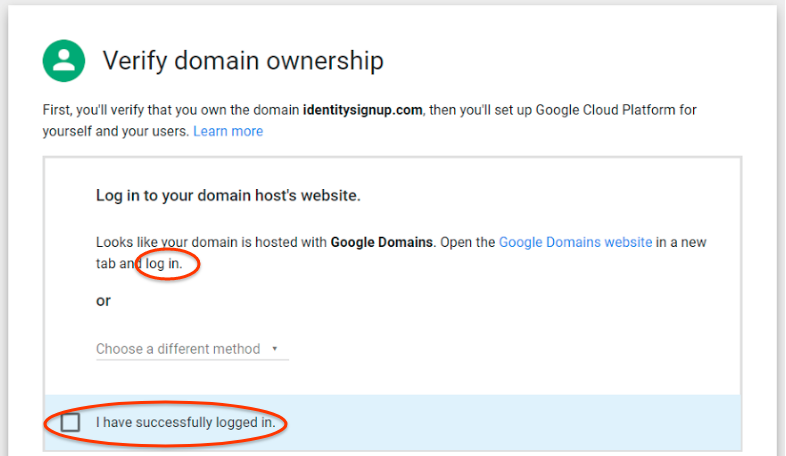Viewport: 786px width, 456px height.
Task: Click the green user avatar icon
Action: 64,61
